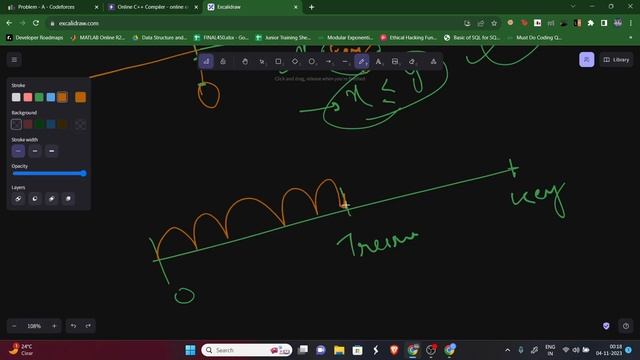
Task: Choose the orange stroke color swatch
Action: [x=62, y=97]
